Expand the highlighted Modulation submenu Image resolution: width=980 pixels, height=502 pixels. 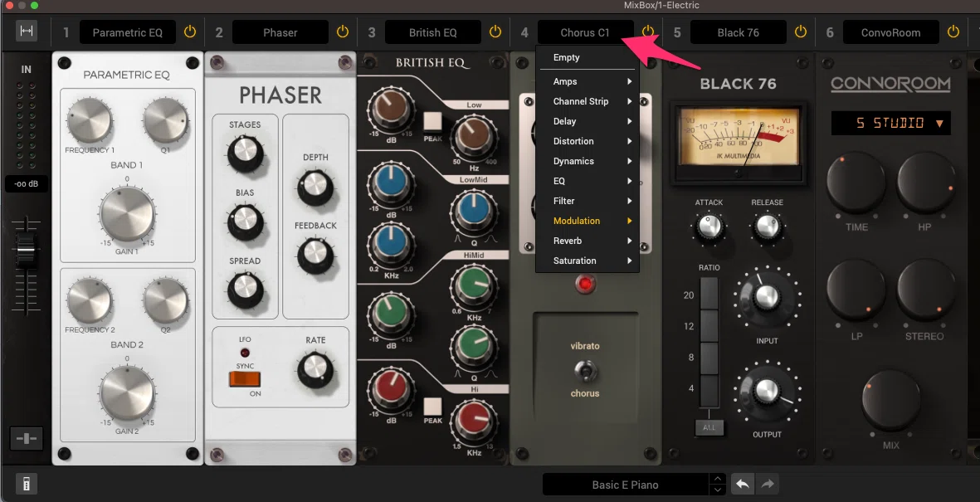tap(588, 221)
